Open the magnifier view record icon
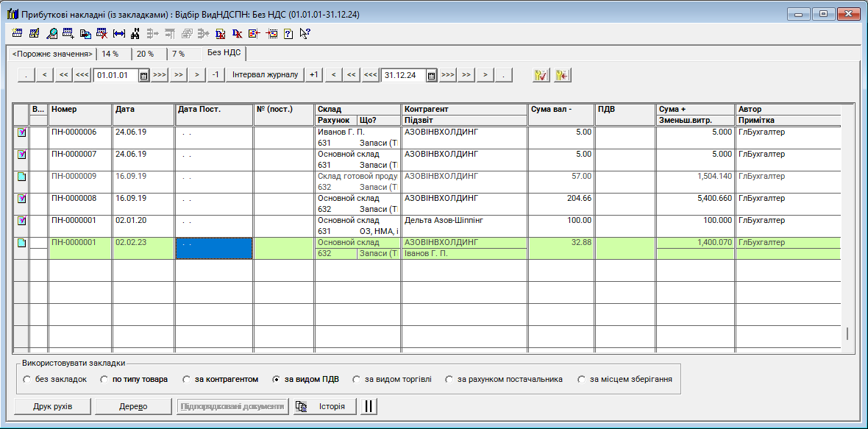868x429 pixels. click(x=51, y=33)
